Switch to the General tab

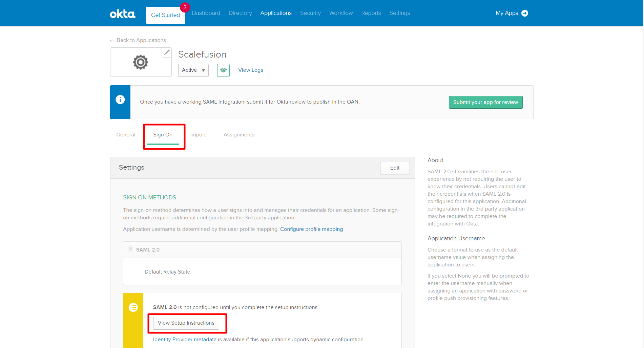click(126, 135)
